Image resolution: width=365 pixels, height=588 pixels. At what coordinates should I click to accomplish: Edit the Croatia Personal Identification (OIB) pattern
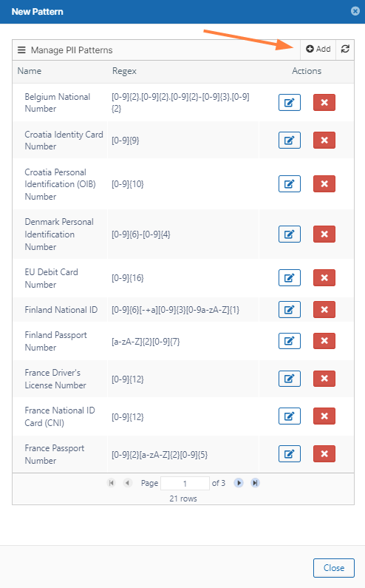point(290,183)
